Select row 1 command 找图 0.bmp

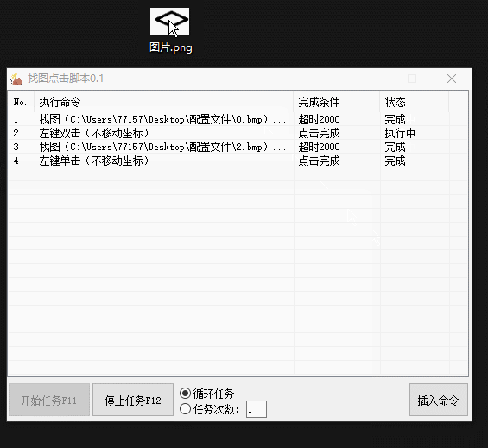tap(162, 119)
